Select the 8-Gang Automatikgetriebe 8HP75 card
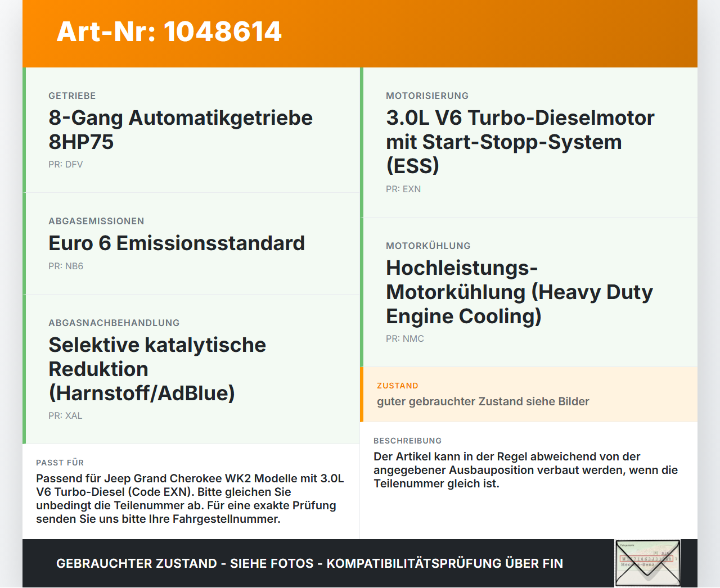The height and width of the screenshot is (588, 720). (191, 130)
